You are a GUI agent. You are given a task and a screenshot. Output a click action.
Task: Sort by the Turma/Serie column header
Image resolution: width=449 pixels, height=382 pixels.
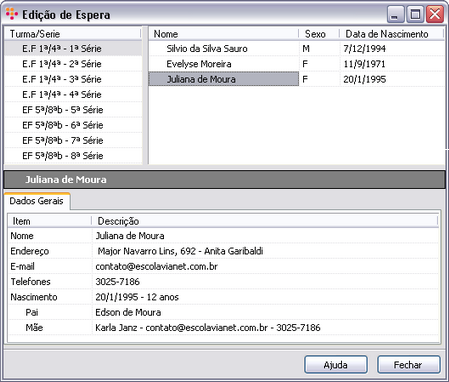[72, 34]
